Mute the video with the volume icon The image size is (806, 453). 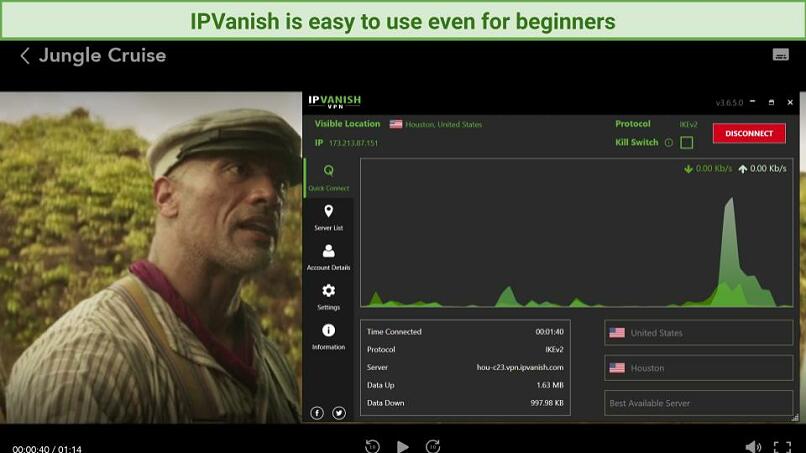click(x=753, y=447)
